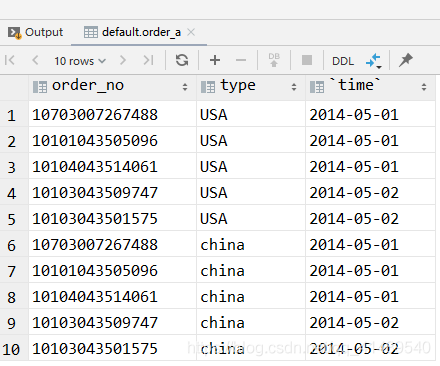Reload the table data
Image resolution: width=440 pixels, height=366 pixels.
pyautogui.click(x=182, y=60)
